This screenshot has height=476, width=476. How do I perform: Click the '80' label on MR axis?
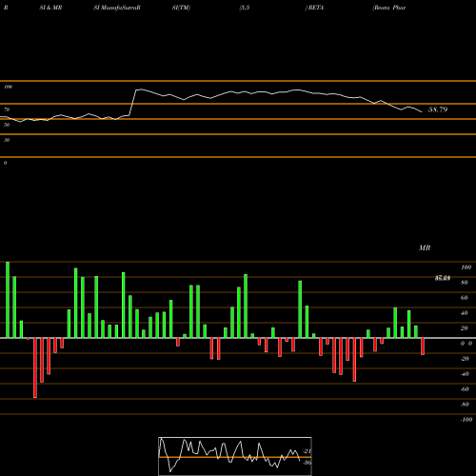click(x=465, y=283)
